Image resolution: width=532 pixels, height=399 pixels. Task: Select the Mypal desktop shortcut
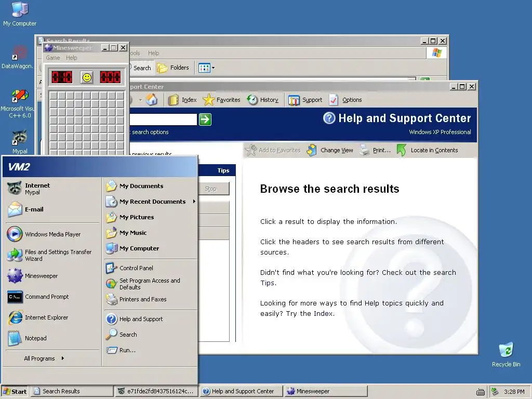tap(20, 142)
